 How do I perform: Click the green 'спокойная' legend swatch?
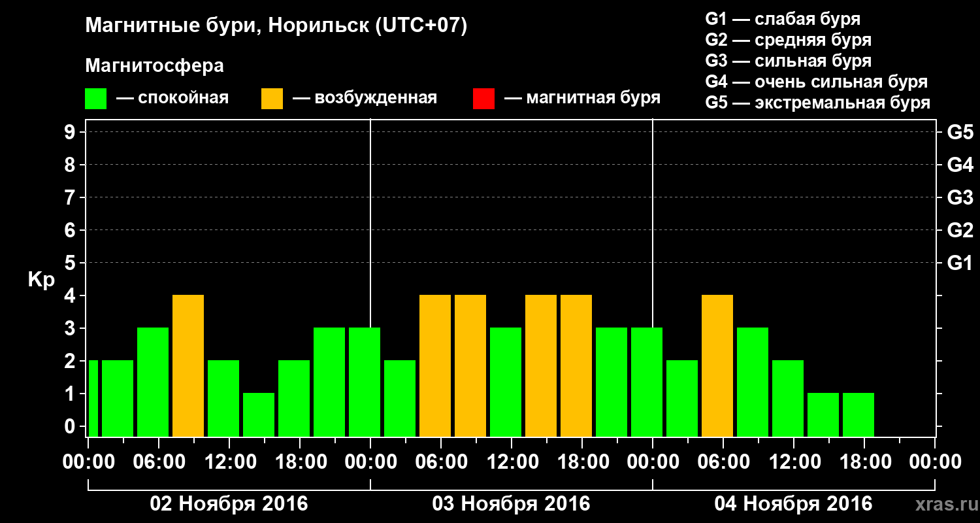click(96, 99)
